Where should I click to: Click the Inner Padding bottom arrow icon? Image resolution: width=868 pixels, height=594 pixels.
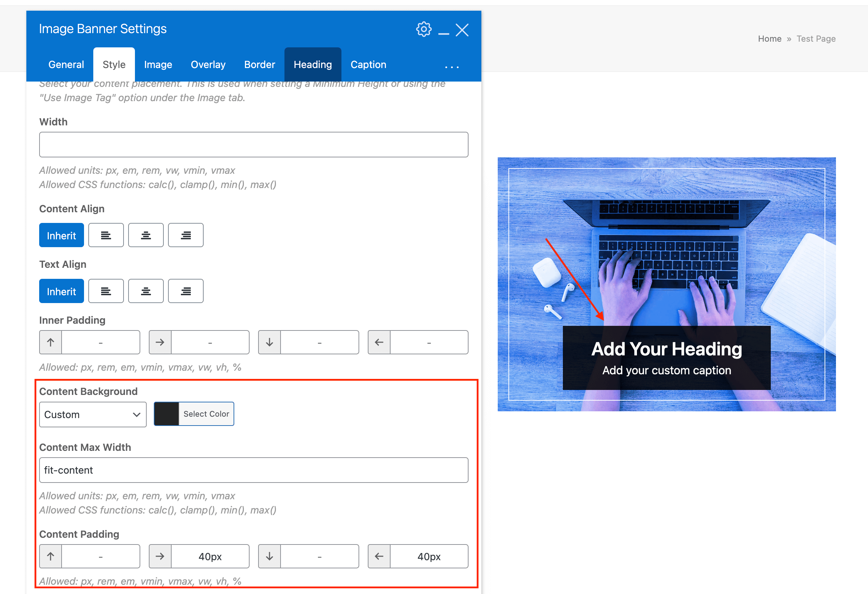pos(269,342)
